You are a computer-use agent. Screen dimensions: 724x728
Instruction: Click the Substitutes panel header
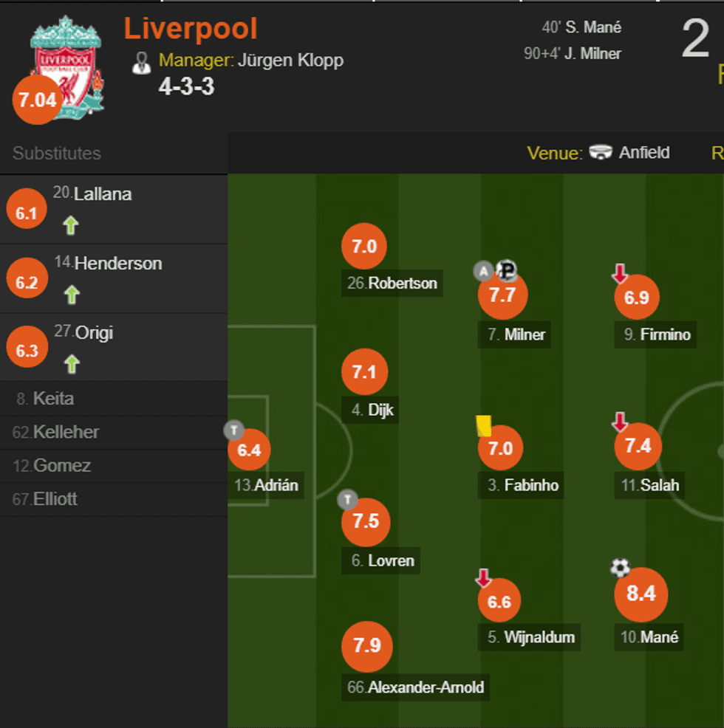tap(57, 154)
